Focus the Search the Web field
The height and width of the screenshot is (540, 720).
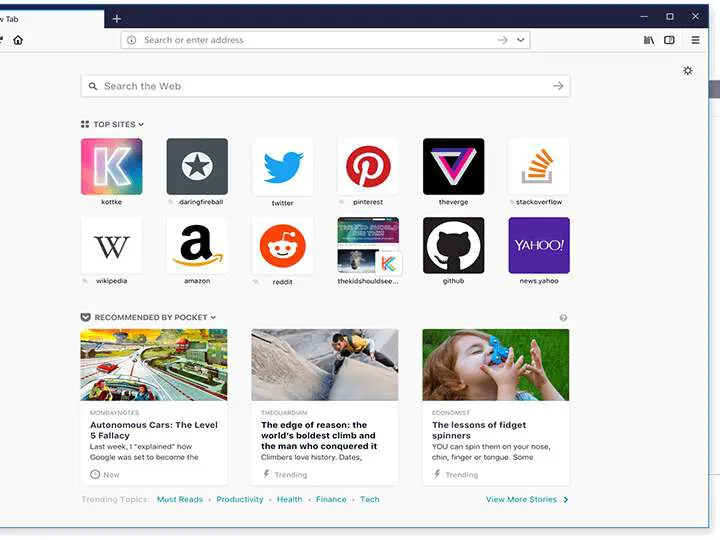tap(325, 86)
